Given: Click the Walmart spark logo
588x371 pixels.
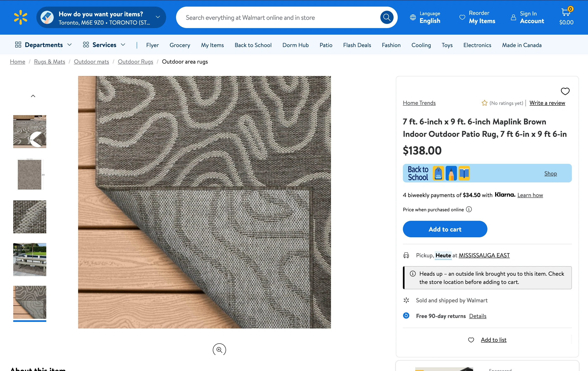Looking at the screenshot, I should tap(20, 17).
